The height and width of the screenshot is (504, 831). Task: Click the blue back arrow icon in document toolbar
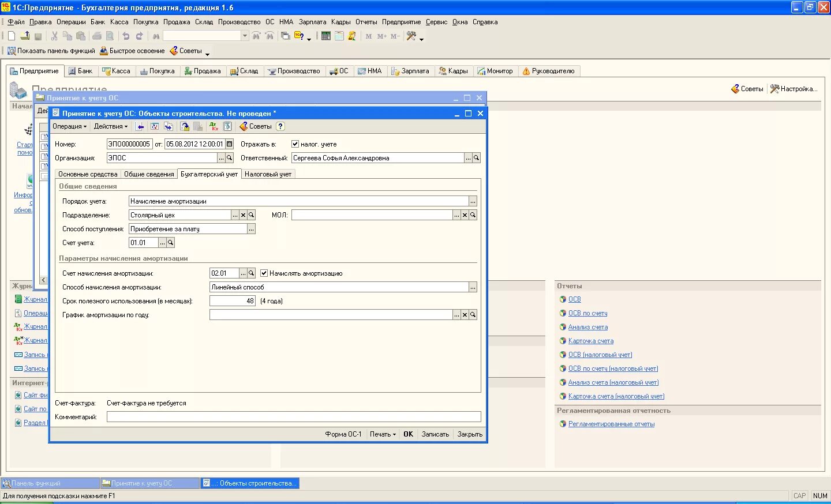pyautogui.click(x=140, y=126)
